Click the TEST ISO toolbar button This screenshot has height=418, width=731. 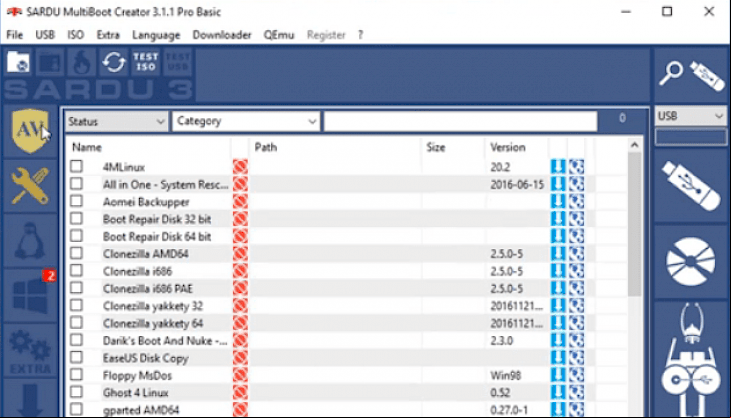[145, 62]
